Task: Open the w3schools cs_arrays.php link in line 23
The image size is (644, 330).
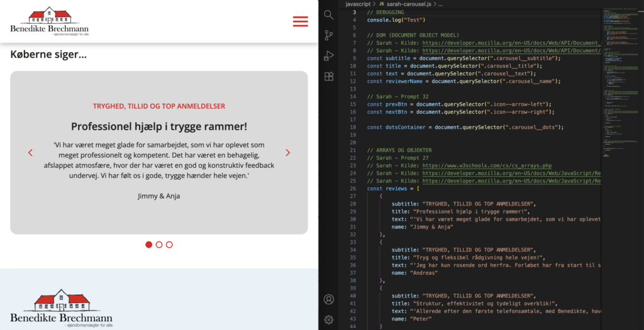Action: [x=487, y=166]
